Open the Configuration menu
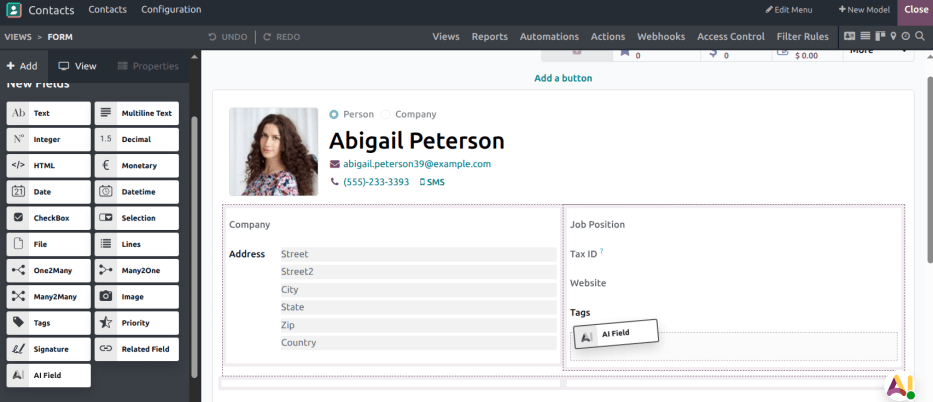Screen dimensions: 933x402 coord(171,9)
